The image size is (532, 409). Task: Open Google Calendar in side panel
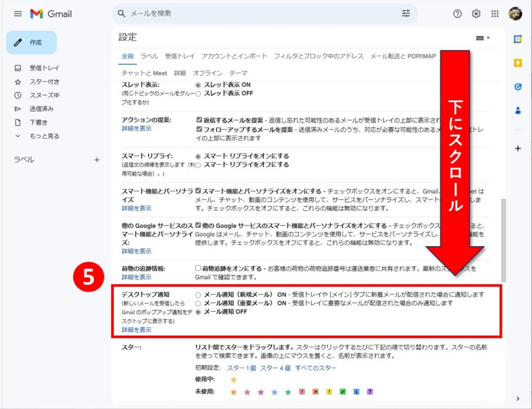point(517,39)
